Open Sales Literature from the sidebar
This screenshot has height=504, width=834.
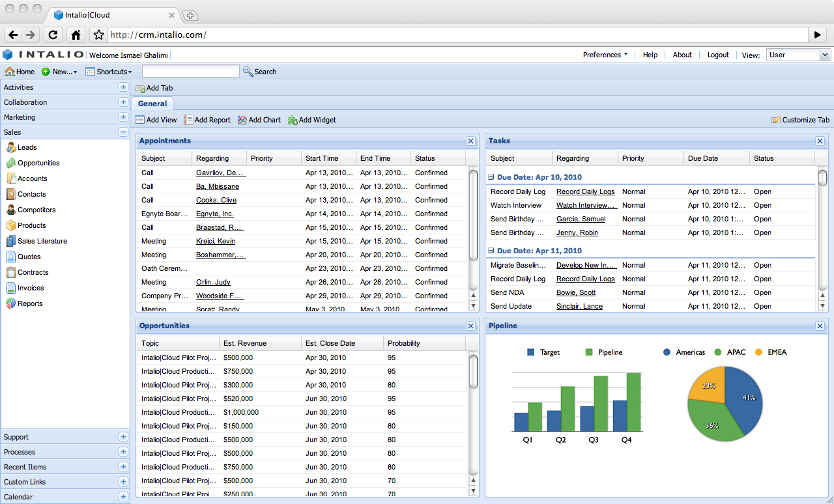(x=42, y=242)
